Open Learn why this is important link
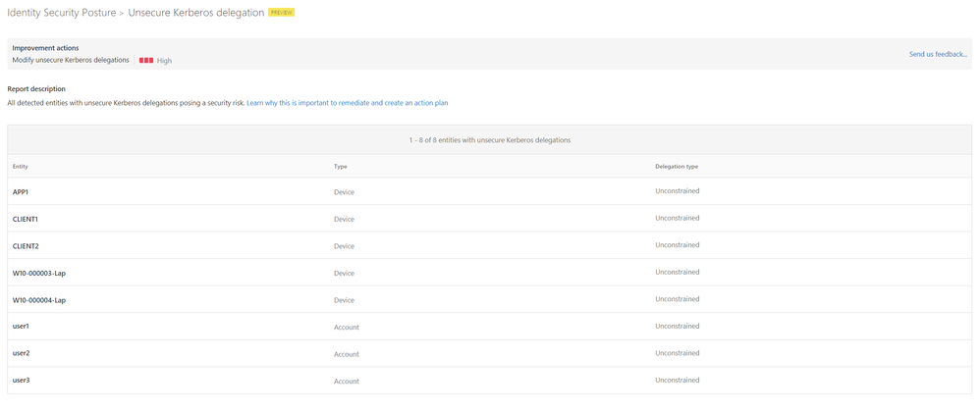This screenshot has height=412, width=980. [347, 103]
